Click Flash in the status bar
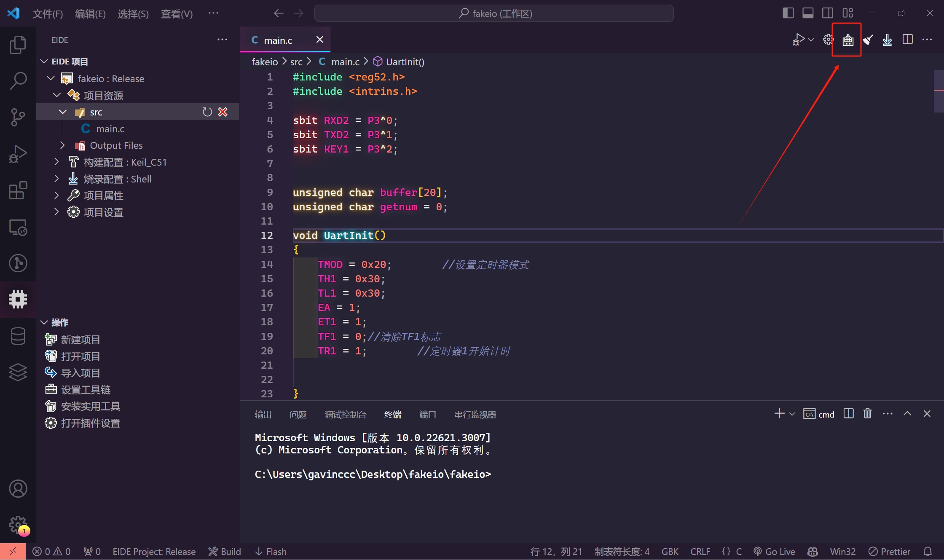 [271, 552]
